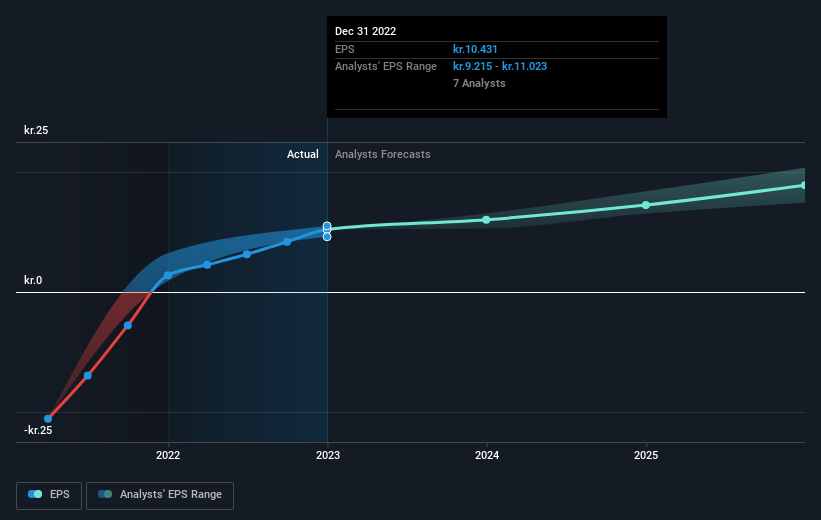This screenshot has height=520, width=821.
Task: Click the kr.0 y-axis label
Action: tap(33, 280)
